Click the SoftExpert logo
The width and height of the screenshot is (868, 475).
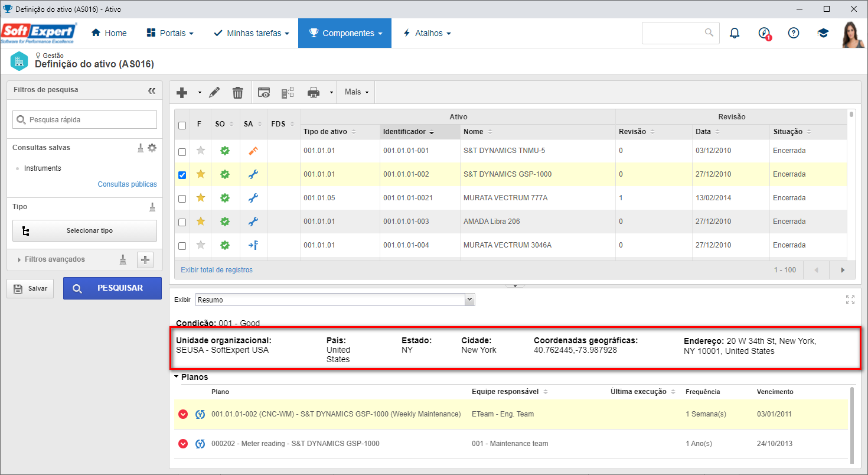[39, 33]
